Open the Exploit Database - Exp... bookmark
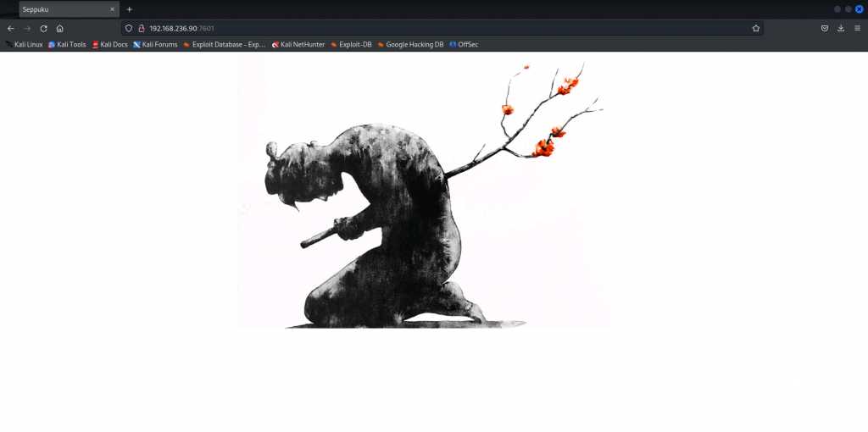This screenshot has width=868, height=432. tap(224, 44)
